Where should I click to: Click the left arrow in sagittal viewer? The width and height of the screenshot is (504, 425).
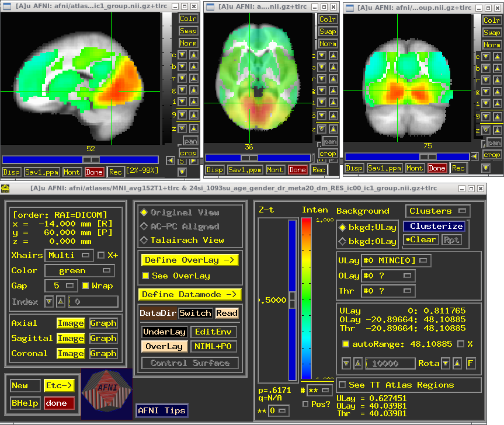[170, 160]
